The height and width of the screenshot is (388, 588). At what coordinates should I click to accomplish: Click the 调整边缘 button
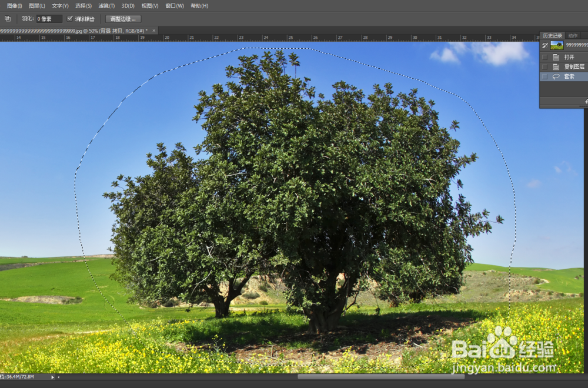click(123, 19)
